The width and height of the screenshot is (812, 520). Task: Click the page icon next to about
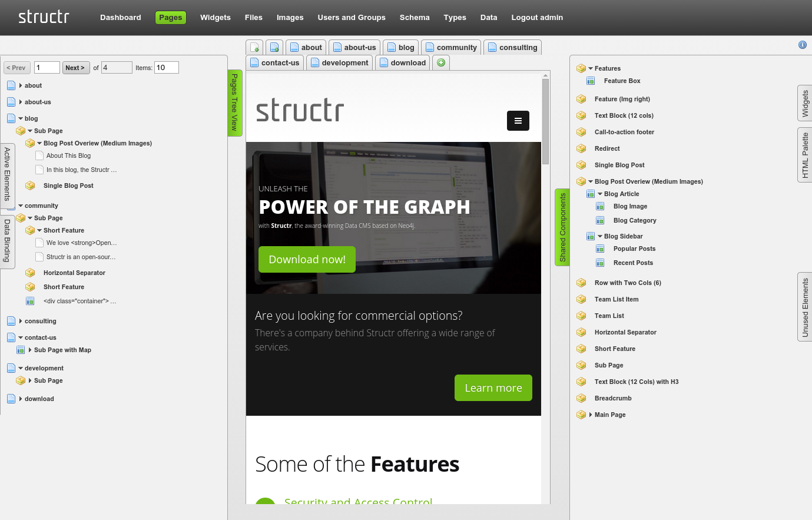pos(11,85)
